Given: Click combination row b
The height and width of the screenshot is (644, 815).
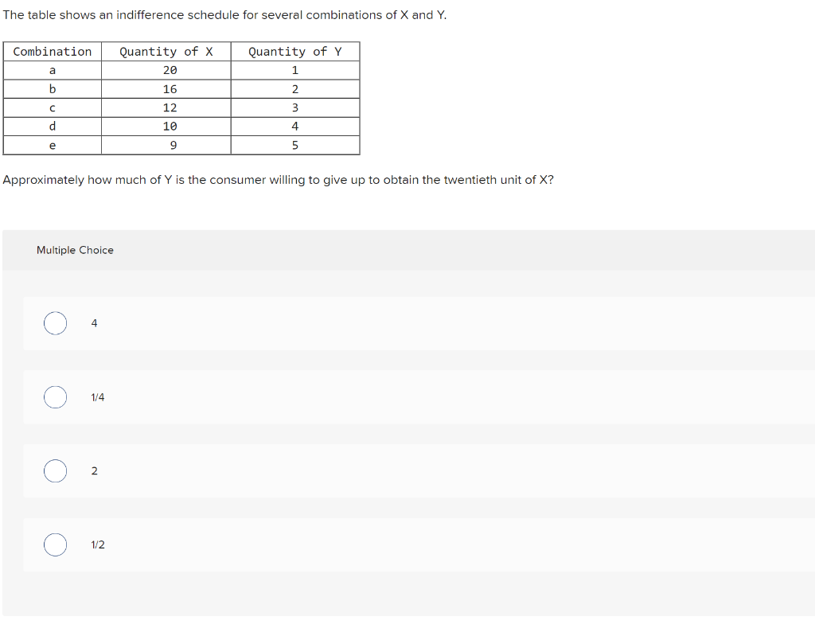Looking at the screenshot, I should [x=53, y=88].
